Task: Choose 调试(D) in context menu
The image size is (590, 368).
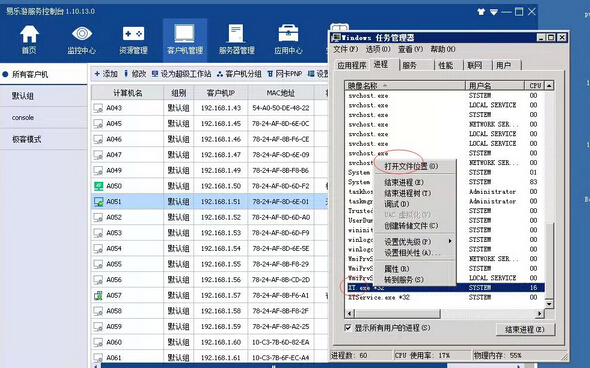Action: pyautogui.click(x=414, y=204)
